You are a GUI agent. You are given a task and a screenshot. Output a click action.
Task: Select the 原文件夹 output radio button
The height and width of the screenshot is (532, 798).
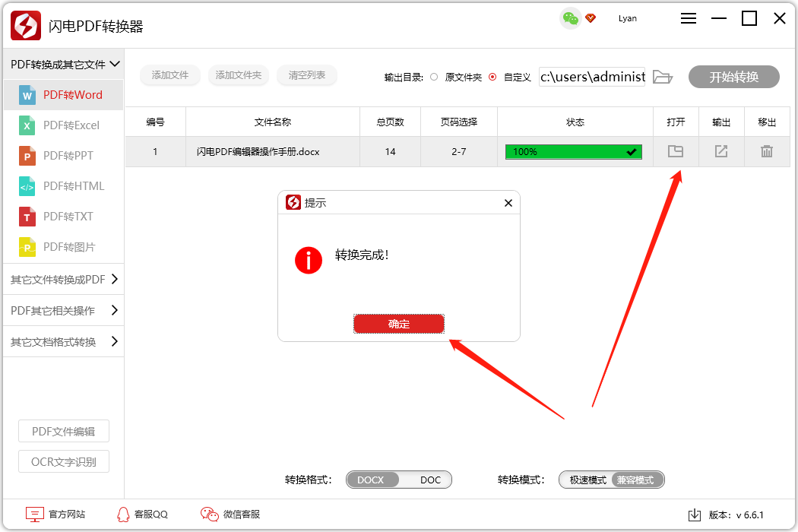click(434, 77)
